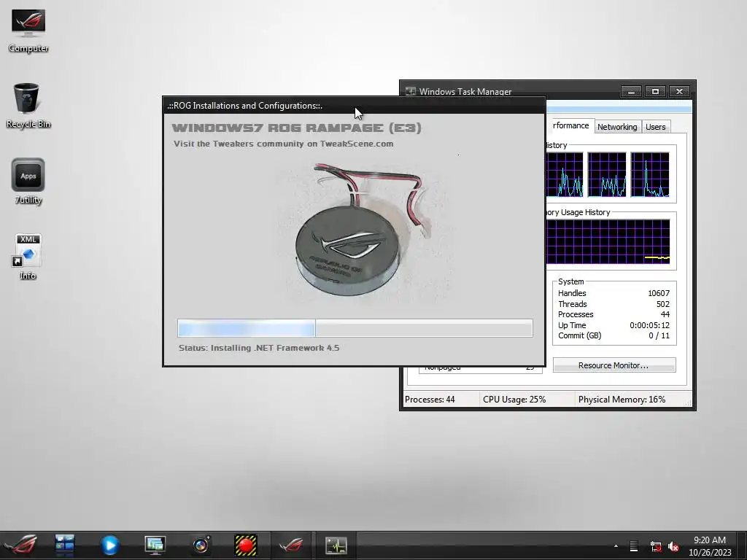Click the Show desktop strip
Viewport: 747px width, 560px height.
point(742,545)
